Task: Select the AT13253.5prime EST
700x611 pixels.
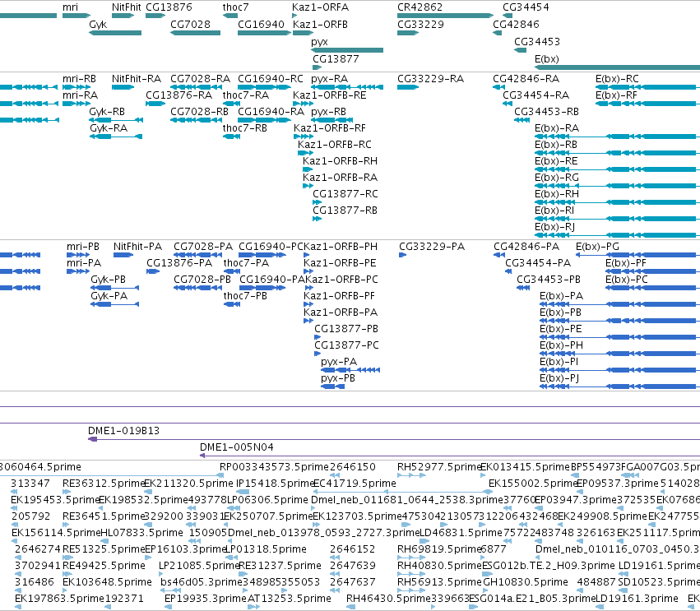Action: tap(253, 607)
